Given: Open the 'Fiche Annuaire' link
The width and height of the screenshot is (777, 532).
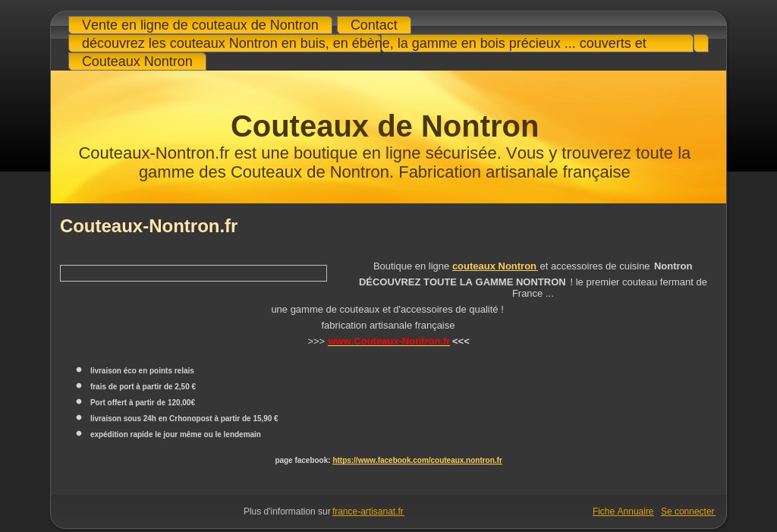Looking at the screenshot, I should click(x=623, y=512).
